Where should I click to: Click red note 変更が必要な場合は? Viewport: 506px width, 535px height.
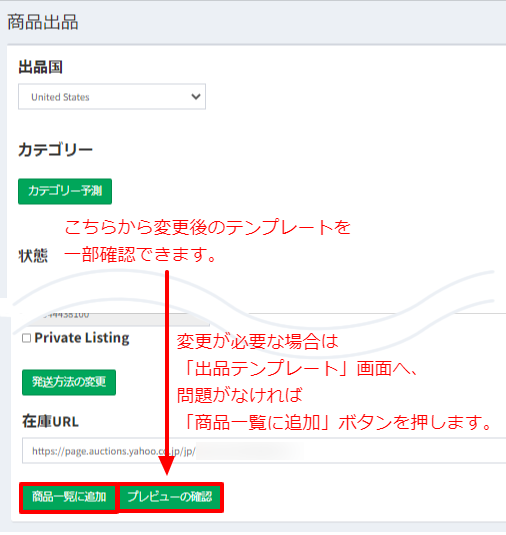(x=258, y=342)
